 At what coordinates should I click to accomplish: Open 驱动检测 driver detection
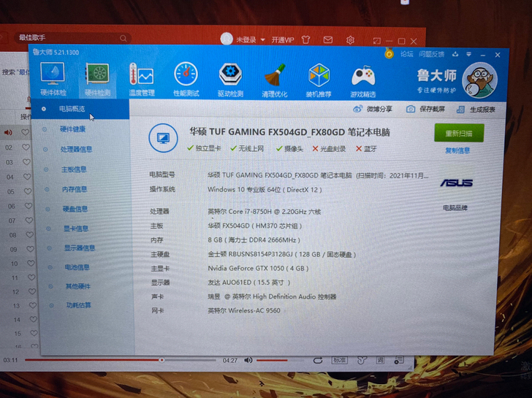click(230, 80)
